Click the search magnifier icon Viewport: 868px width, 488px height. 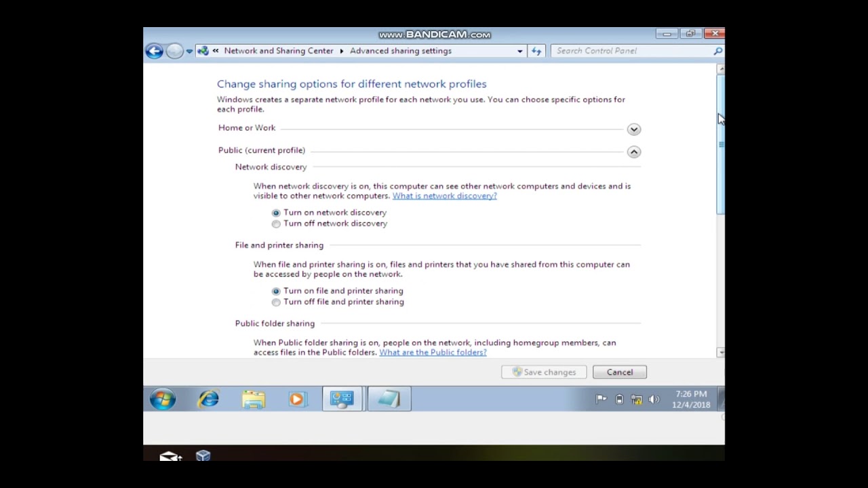[717, 51]
